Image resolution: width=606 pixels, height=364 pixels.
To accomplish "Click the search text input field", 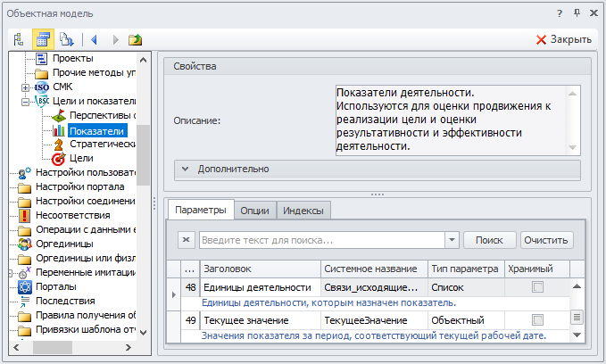I will [321, 240].
